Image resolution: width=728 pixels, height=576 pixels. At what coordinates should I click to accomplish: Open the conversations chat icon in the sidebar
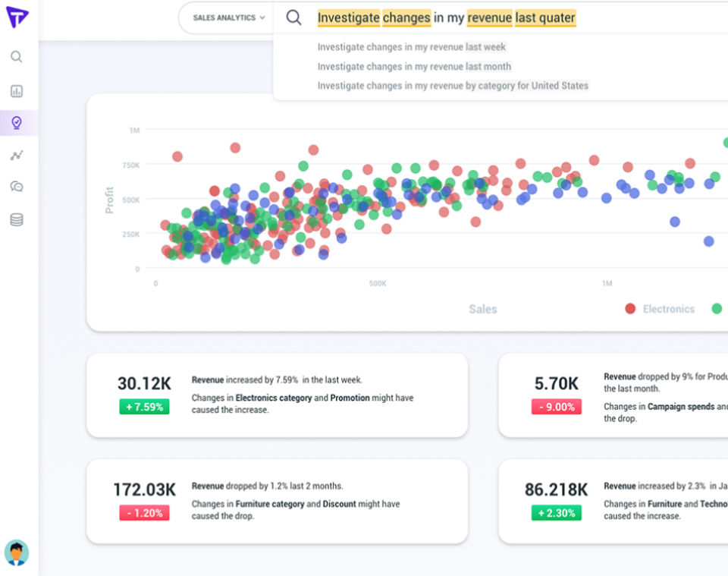(17, 187)
